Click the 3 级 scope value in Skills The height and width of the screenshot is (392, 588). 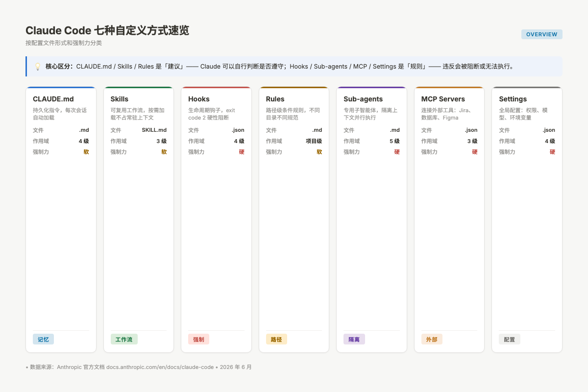tap(161, 141)
